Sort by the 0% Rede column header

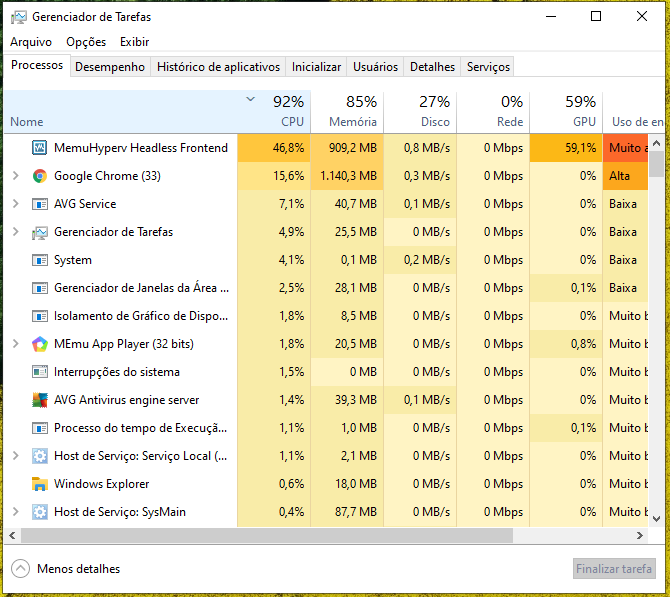(x=493, y=112)
